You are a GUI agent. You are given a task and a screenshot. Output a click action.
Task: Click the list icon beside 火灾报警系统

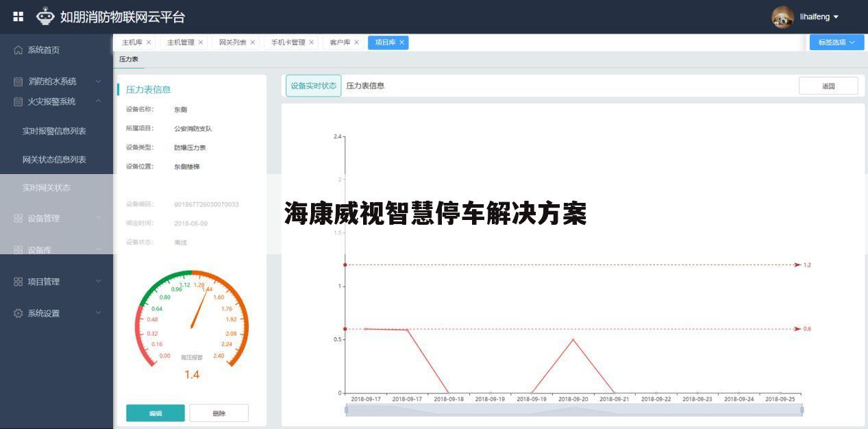click(18, 101)
